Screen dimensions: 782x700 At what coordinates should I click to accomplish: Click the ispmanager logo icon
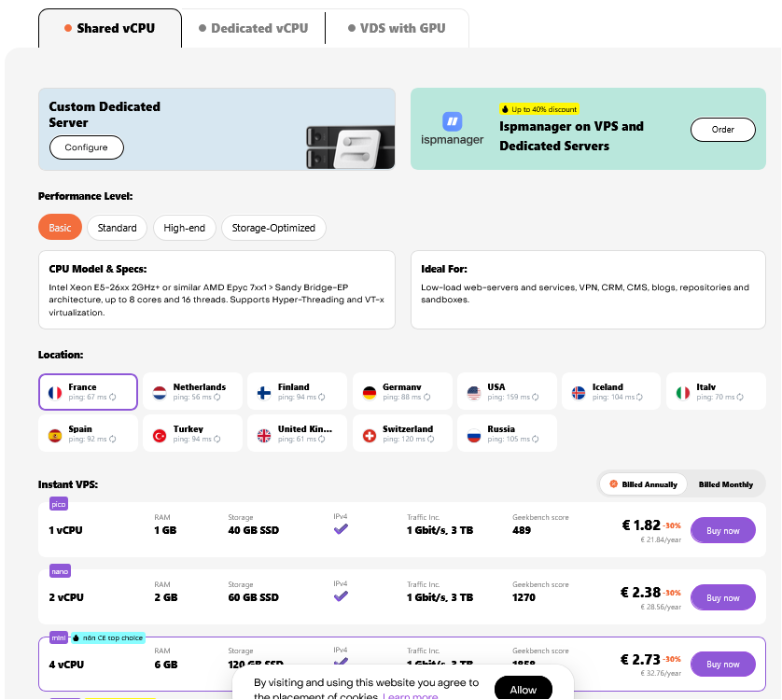coord(453,121)
